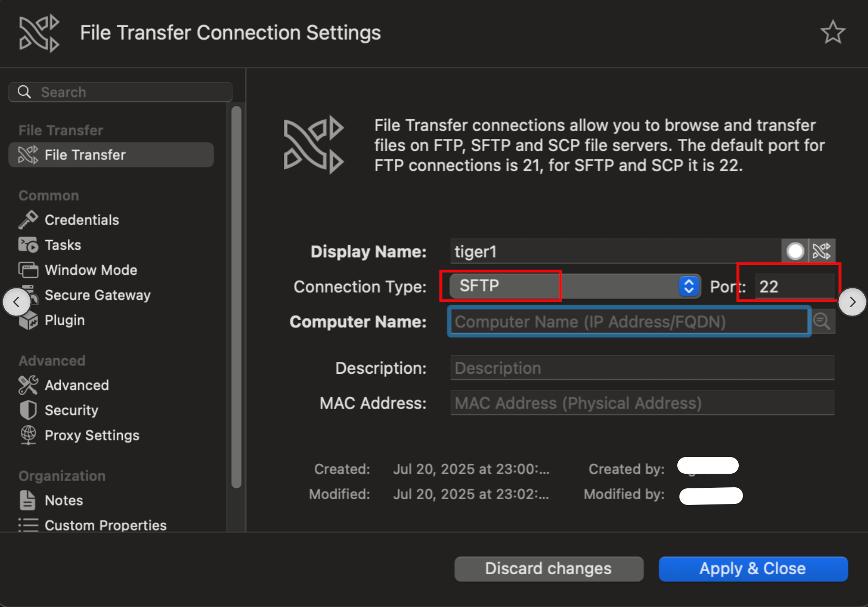This screenshot has height=607, width=868.
Task: Open the Plugin settings page
Action: [x=64, y=320]
